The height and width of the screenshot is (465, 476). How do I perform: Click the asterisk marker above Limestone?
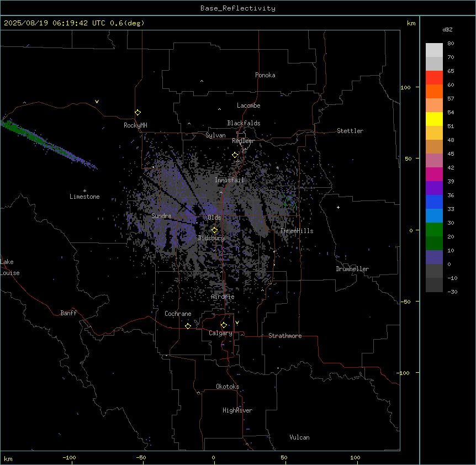(x=84, y=191)
